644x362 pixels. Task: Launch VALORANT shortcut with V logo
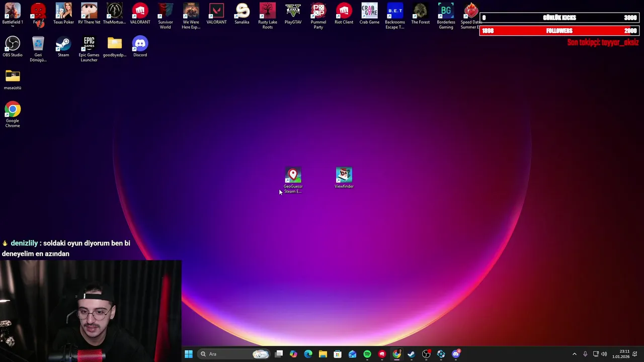pyautogui.click(x=216, y=14)
